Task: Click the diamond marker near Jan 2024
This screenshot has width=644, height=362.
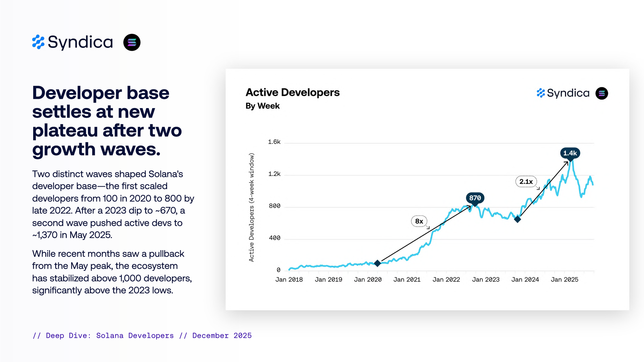Action: pyautogui.click(x=517, y=219)
